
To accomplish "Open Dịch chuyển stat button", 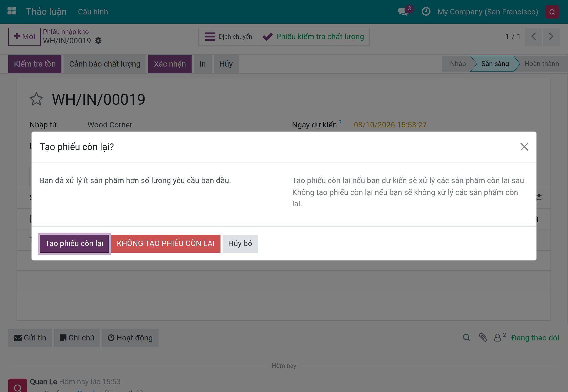I will pyautogui.click(x=228, y=37).
